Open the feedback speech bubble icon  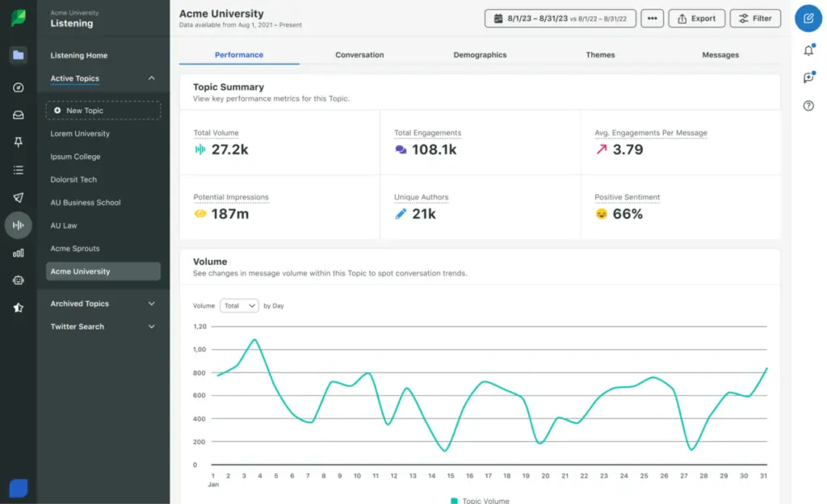(808, 78)
